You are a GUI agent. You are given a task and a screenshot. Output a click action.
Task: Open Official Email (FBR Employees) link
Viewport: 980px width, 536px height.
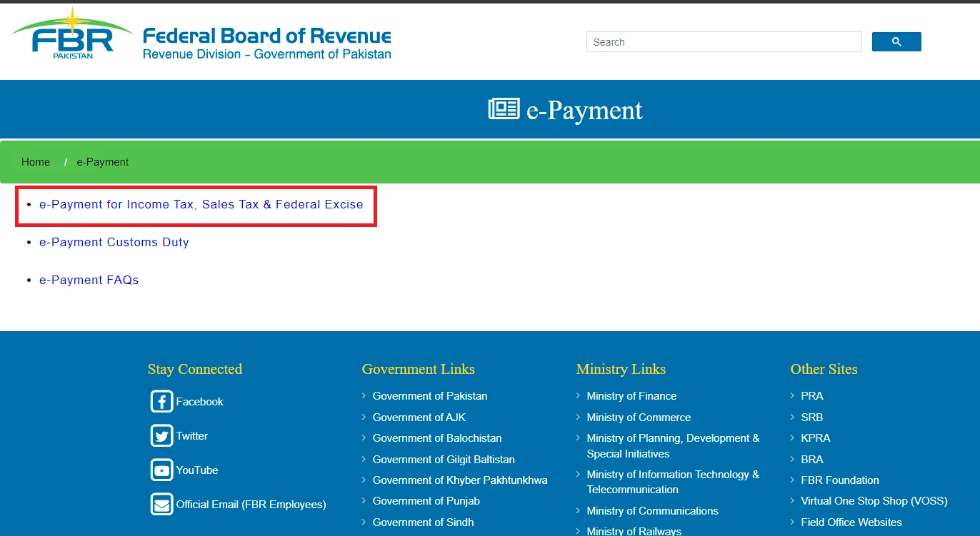[251, 505]
